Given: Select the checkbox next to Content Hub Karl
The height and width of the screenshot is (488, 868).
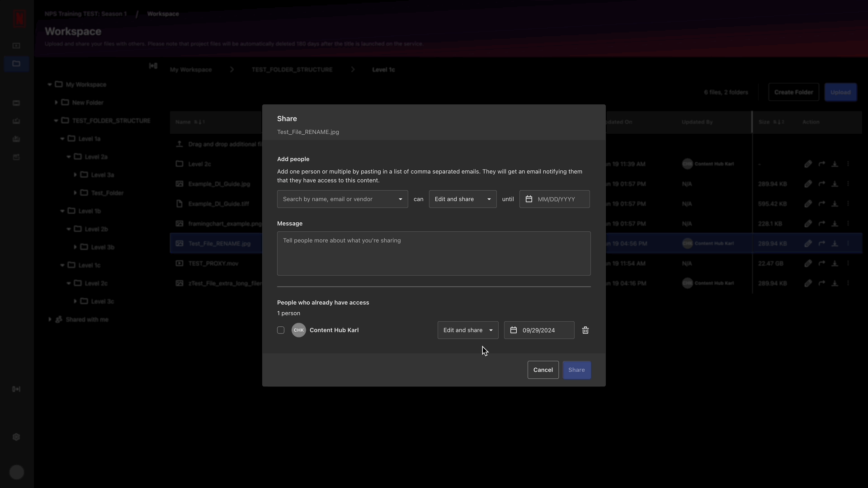Looking at the screenshot, I should click(x=280, y=329).
